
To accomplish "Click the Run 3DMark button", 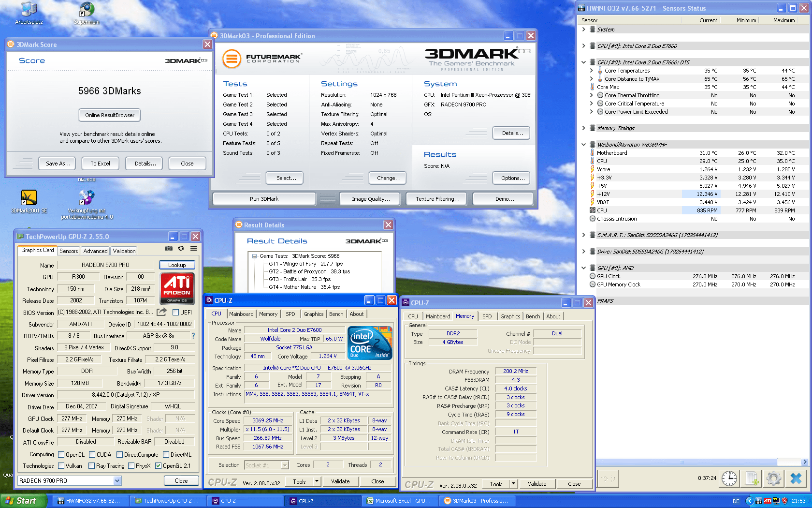I will (264, 199).
